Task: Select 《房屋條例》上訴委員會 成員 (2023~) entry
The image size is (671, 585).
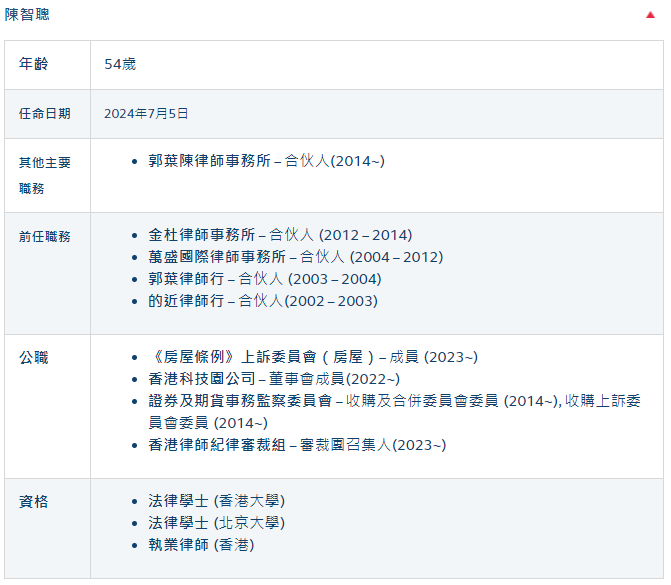Action: point(313,357)
